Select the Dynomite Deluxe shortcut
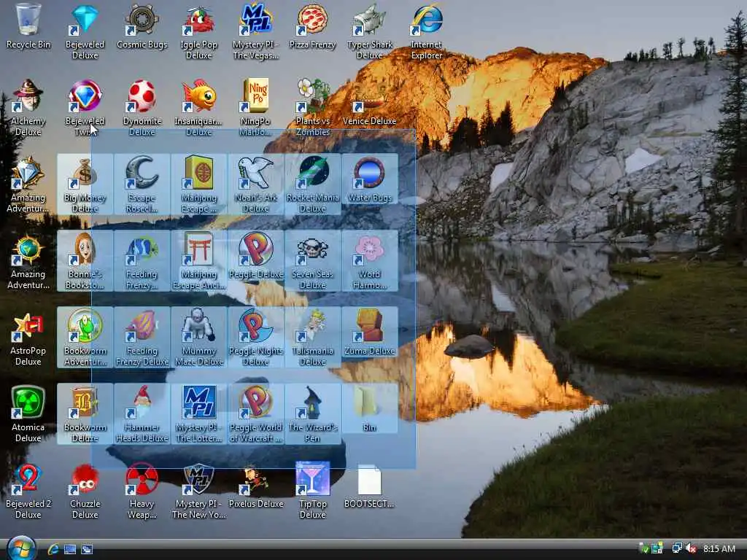Image resolution: width=747 pixels, height=560 pixels. [142, 108]
